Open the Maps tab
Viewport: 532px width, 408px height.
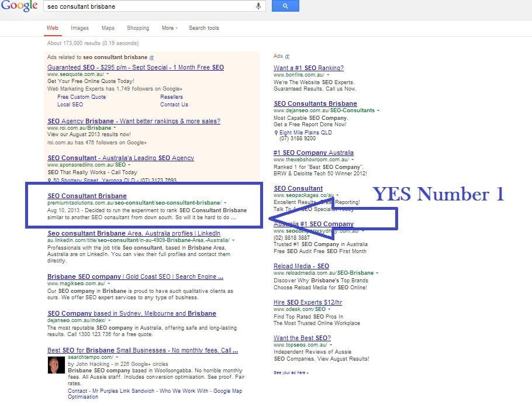(108, 28)
